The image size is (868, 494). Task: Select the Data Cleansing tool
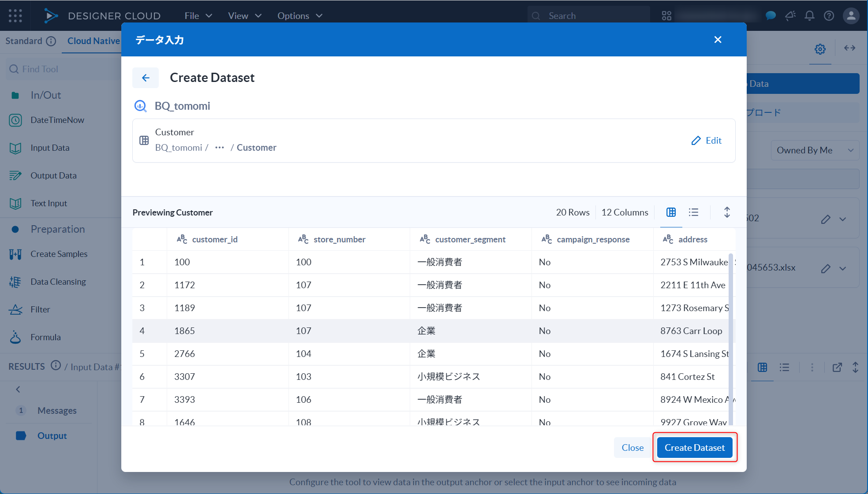[x=58, y=281]
